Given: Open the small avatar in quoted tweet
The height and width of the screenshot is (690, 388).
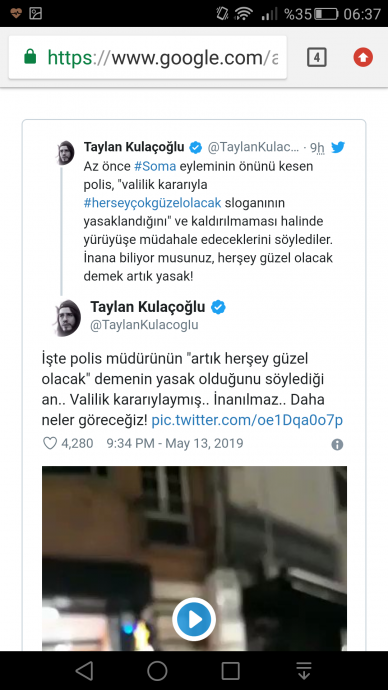Looking at the screenshot, I should pyautogui.click(x=65, y=153).
